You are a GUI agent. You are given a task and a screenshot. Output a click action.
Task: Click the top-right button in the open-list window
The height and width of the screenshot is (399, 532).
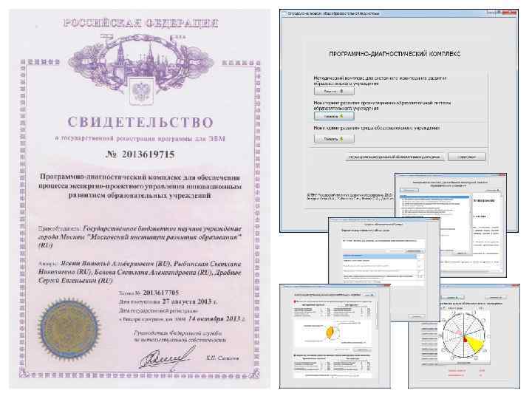click(493, 191)
